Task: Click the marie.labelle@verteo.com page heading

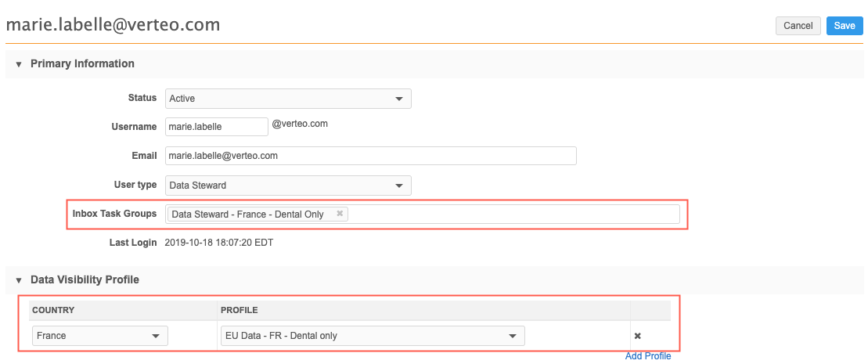Action: point(113,25)
